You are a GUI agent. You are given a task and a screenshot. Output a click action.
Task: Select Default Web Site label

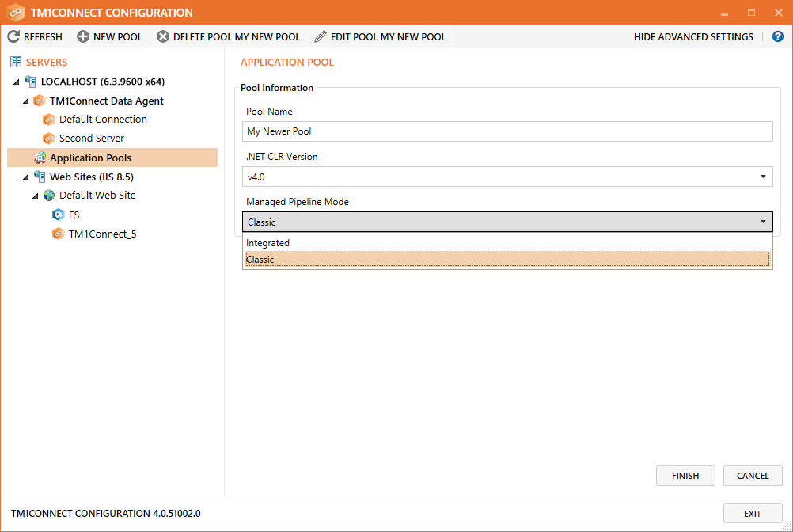tap(97, 196)
